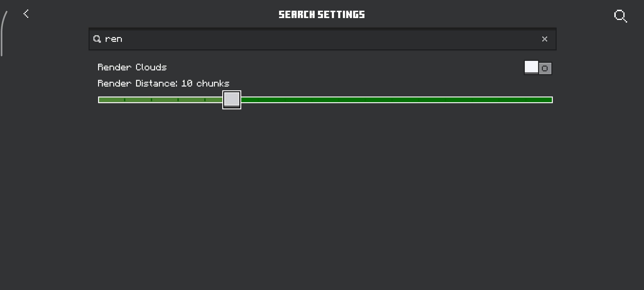The height and width of the screenshot is (290, 644).
Task: Click the X to reset the search query
Action: [545, 39]
